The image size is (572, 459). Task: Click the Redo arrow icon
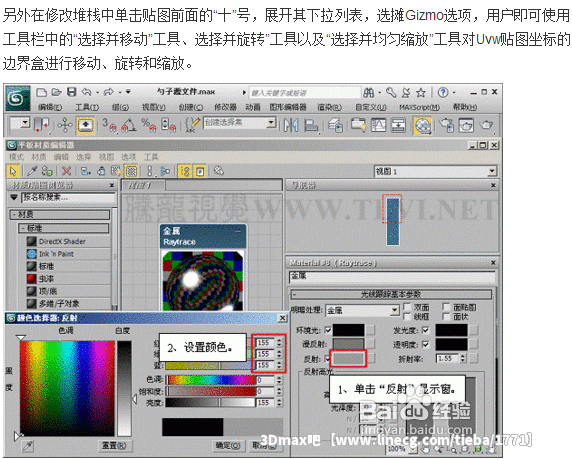pos(108,92)
